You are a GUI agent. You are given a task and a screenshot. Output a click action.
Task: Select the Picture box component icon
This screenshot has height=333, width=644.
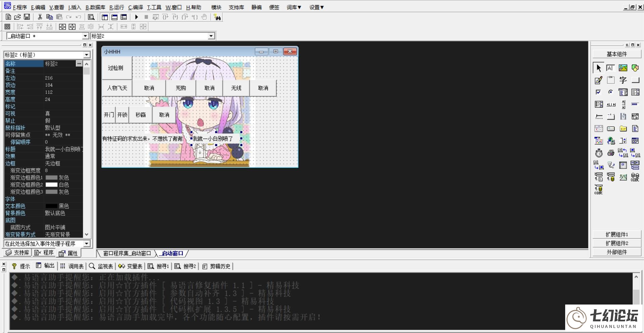coord(623,68)
